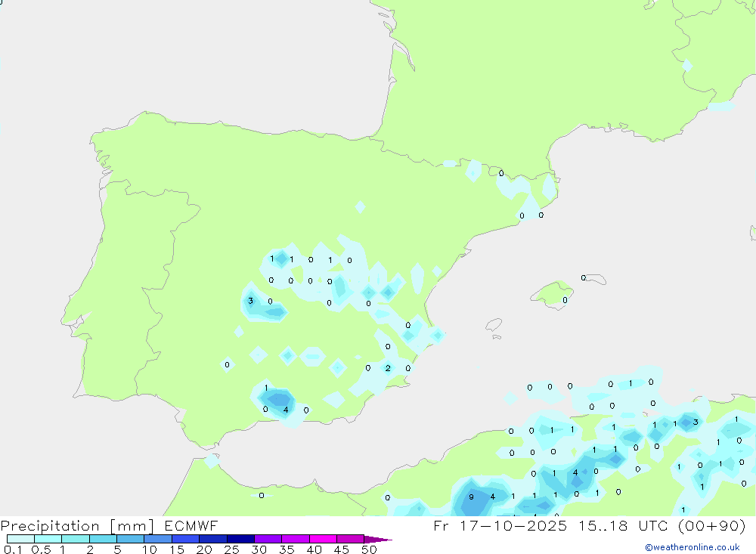This screenshot has height=554, width=756.
Task: Click the '0' value in the Pyrenees
Action: 501,173
